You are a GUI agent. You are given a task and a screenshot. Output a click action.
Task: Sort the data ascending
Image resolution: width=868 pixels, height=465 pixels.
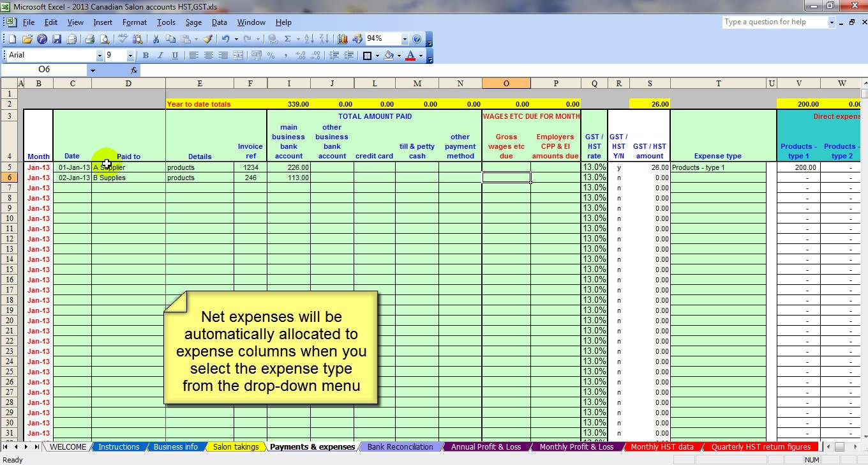(310, 39)
